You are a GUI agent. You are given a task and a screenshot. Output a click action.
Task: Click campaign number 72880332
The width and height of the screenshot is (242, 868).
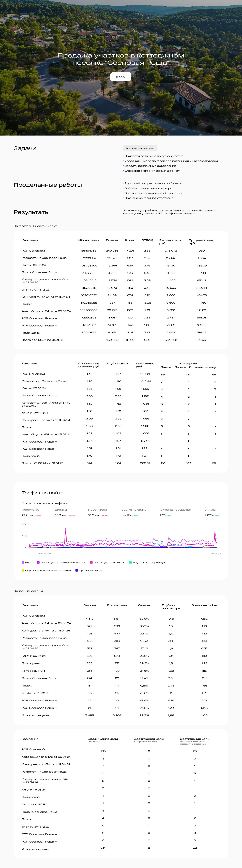89,258
